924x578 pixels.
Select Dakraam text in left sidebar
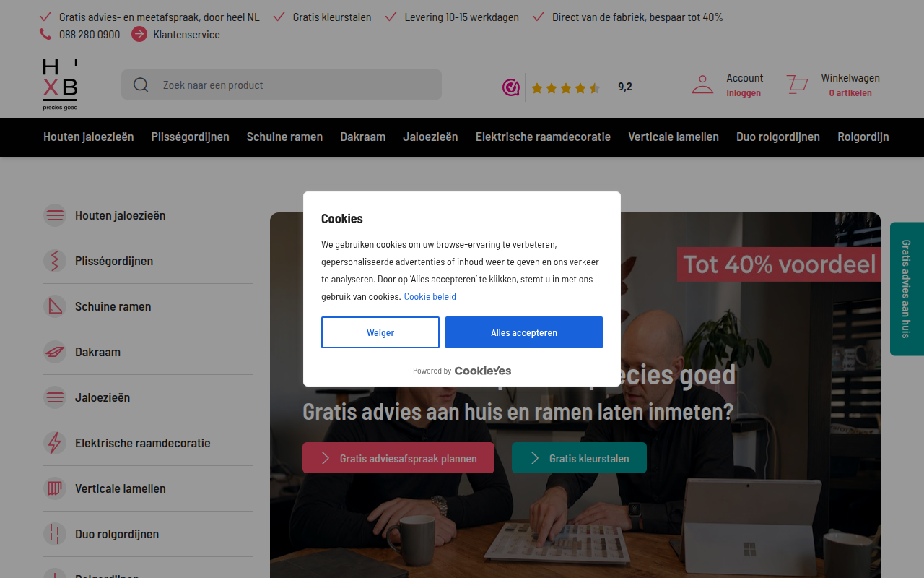click(x=97, y=352)
